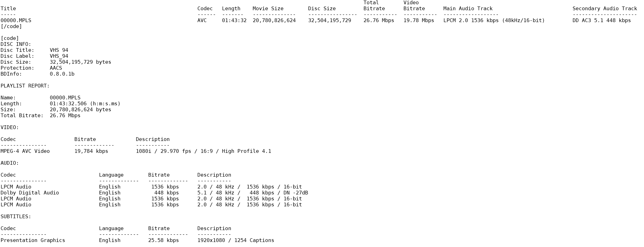Click the PLAYLIST REPORT heading
Screen dimensions: 644x247
(x=25, y=86)
